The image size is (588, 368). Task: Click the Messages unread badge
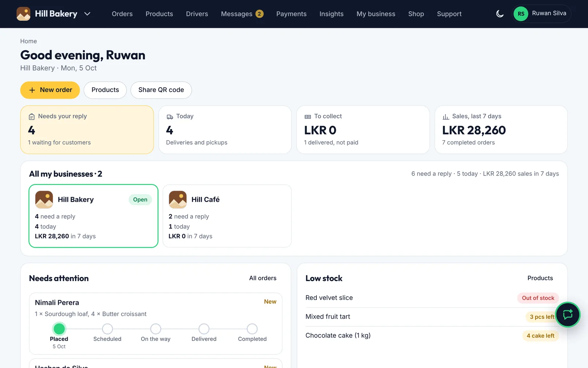click(x=259, y=14)
